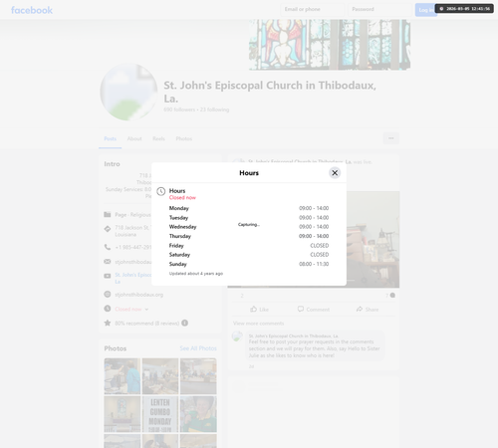Image resolution: width=498 pixels, height=448 pixels.
Task: Click the info icon beside reviews
Action: pos(185,323)
